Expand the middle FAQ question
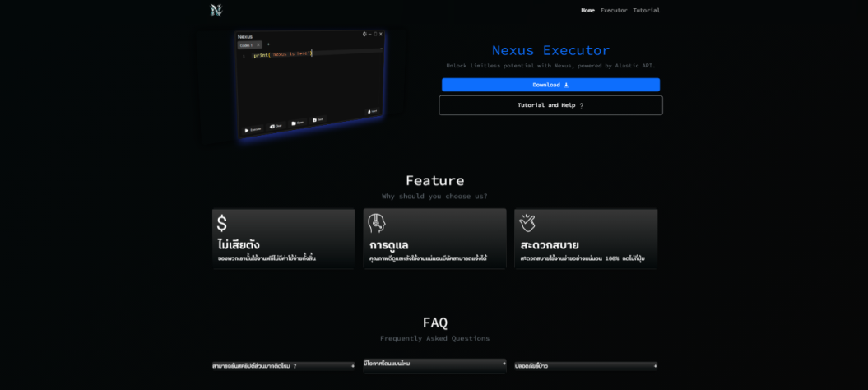Viewport: 868px width, 390px height. pos(434,364)
